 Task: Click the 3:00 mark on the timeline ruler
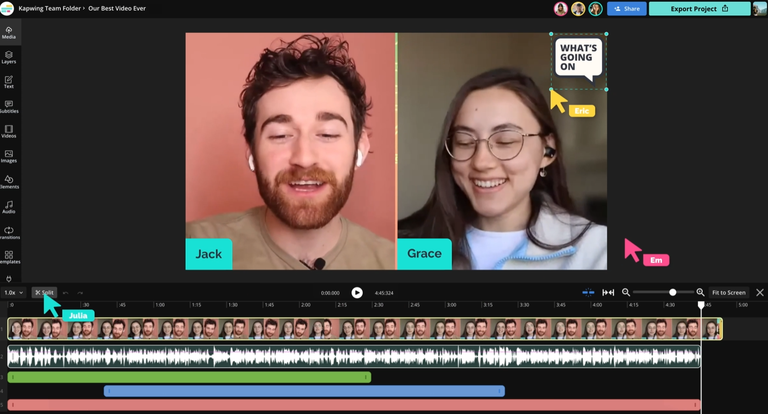(x=451, y=305)
